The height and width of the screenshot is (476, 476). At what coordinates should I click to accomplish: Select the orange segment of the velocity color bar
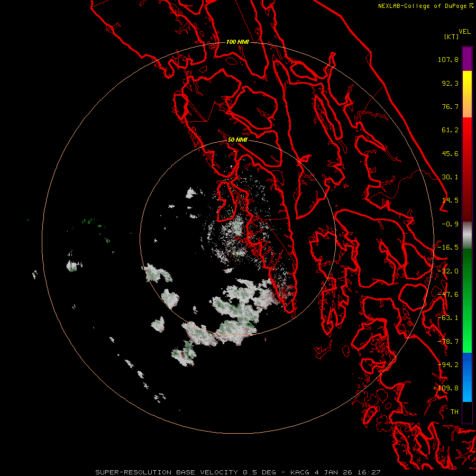(x=467, y=106)
